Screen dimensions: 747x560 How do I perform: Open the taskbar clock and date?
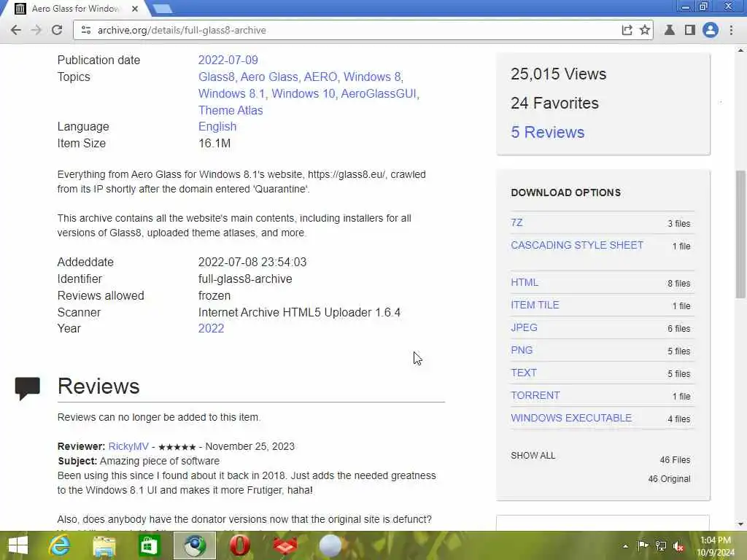pos(716,546)
